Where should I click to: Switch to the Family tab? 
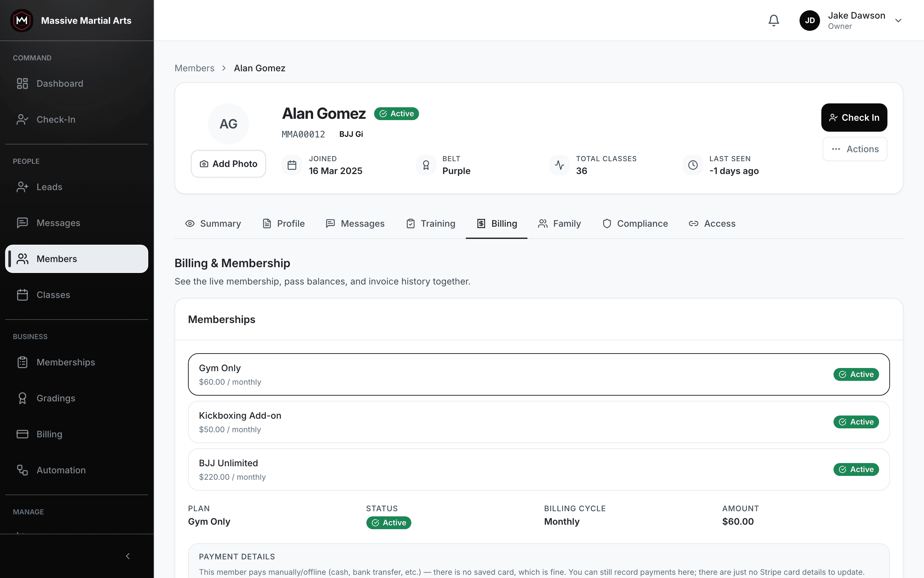(559, 223)
